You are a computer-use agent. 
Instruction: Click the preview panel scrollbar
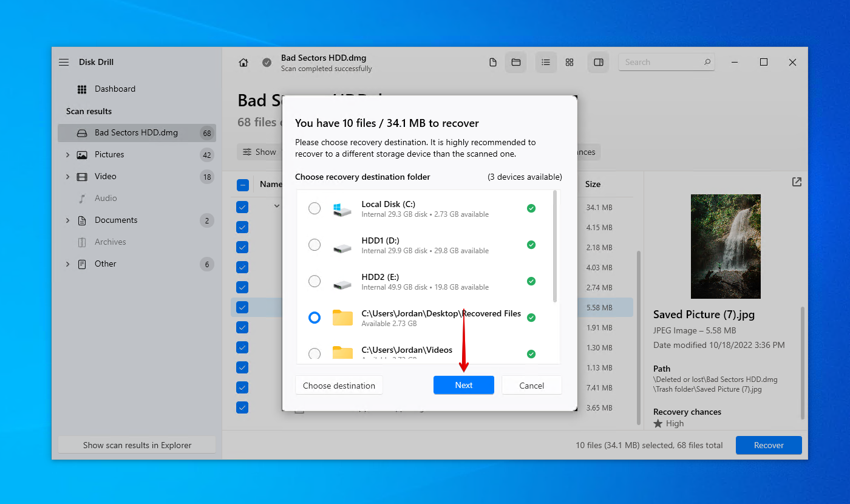tap(803, 363)
